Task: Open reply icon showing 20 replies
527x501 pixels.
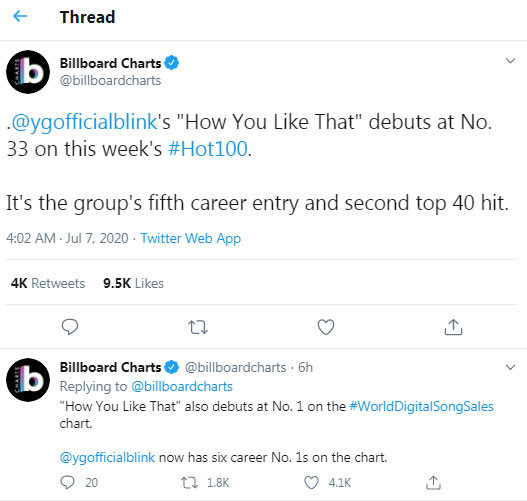Action: point(67,483)
